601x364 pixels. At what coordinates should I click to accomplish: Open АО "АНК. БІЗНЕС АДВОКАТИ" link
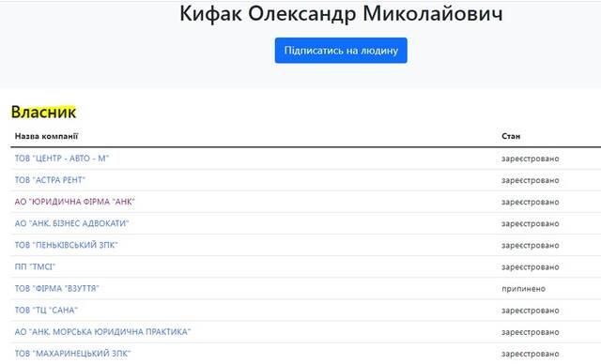pyautogui.click(x=71, y=223)
